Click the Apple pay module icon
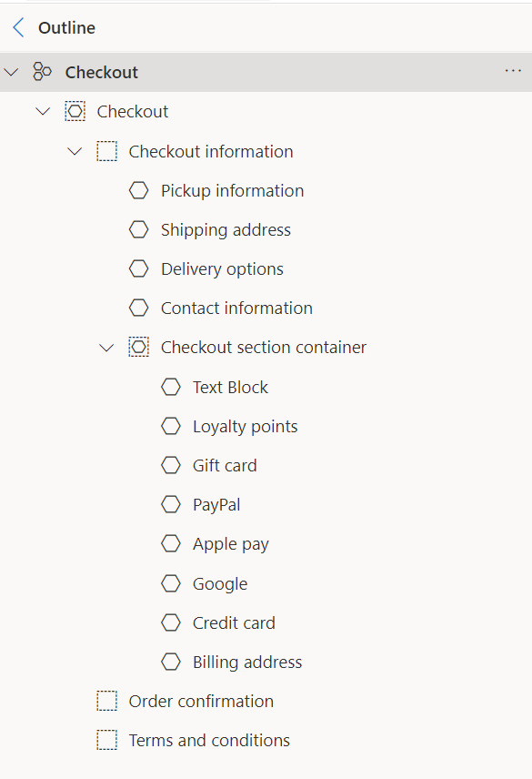Image resolution: width=532 pixels, height=779 pixels. (171, 543)
